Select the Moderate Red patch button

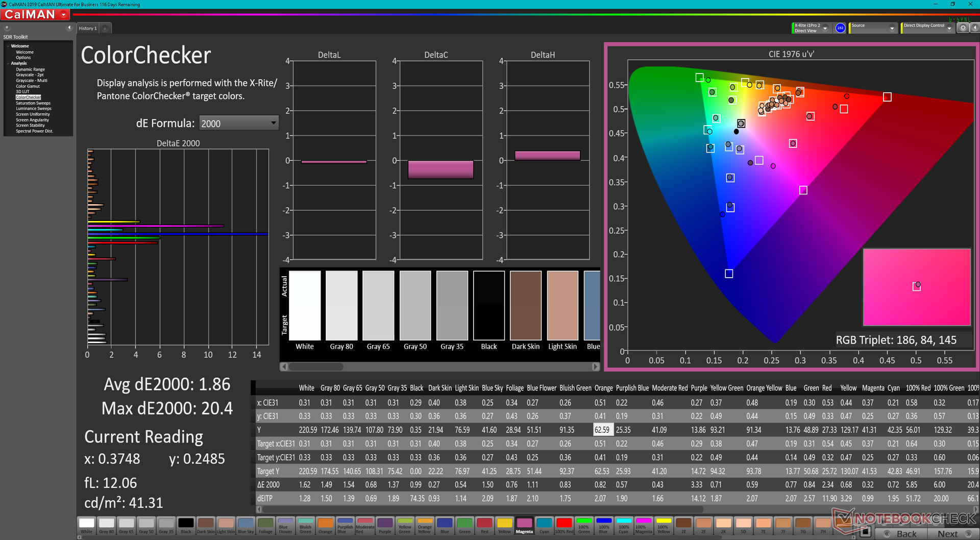pos(365,525)
